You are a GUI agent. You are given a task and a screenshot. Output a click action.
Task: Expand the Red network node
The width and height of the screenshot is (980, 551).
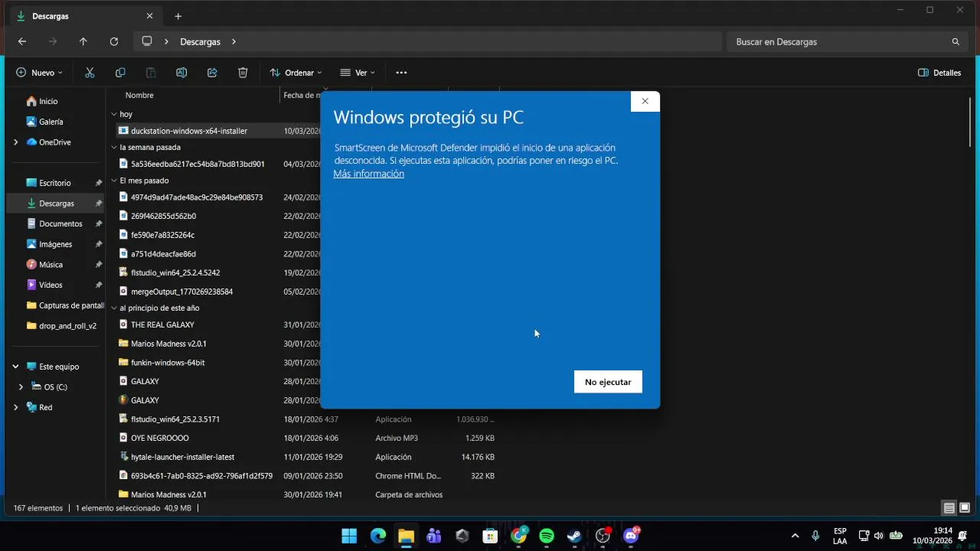click(x=15, y=407)
